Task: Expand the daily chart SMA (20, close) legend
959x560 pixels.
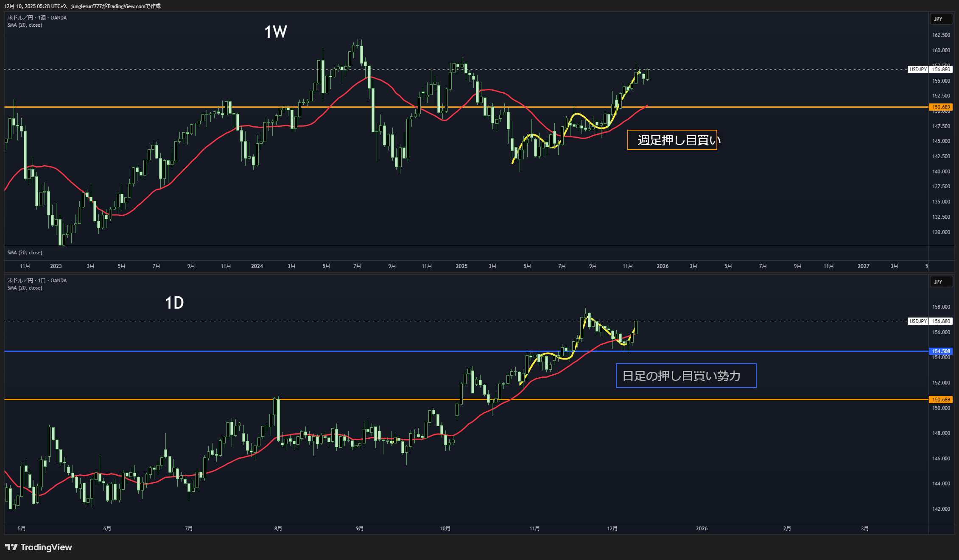Action: pos(25,288)
